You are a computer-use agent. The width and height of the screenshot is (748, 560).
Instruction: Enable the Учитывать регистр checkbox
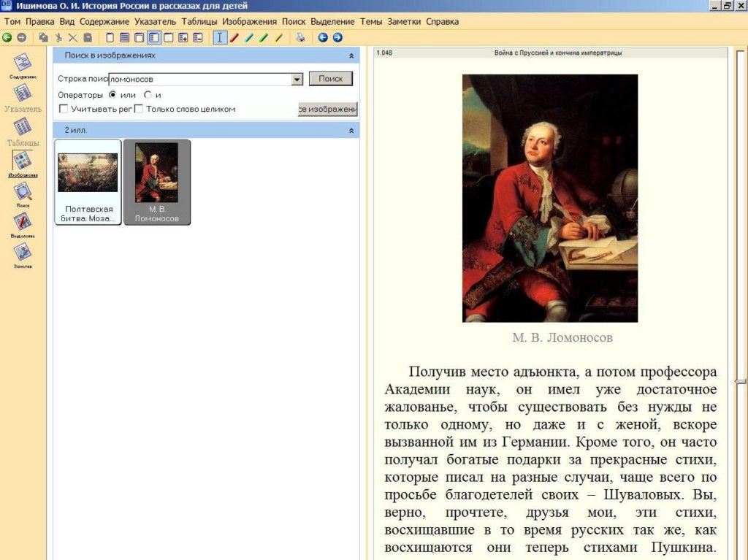tap(64, 109)
